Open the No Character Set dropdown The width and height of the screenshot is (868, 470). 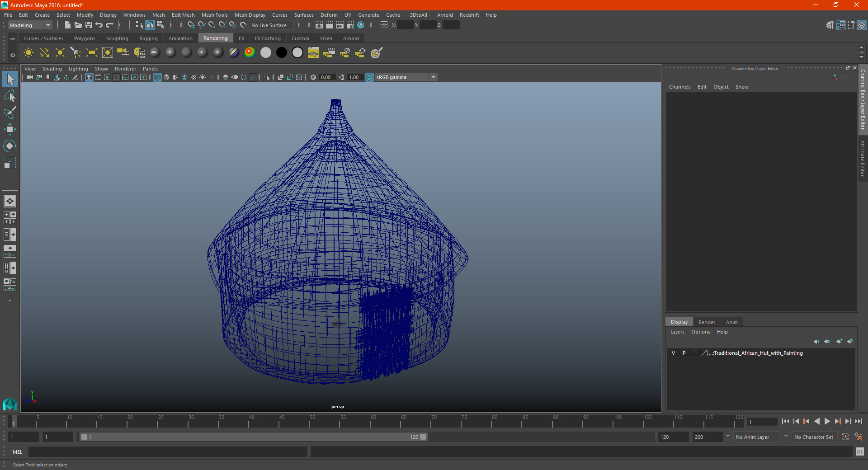pyautogui.click(x=815, y=437)
